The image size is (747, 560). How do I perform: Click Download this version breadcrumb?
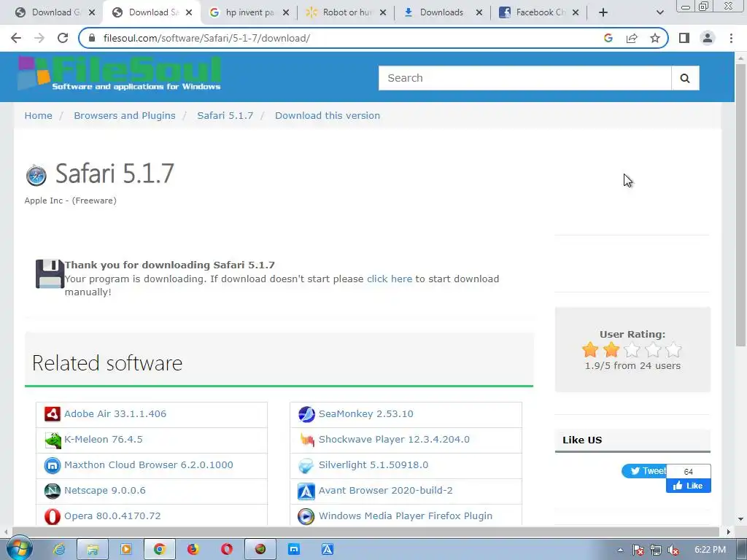point(328,116)
